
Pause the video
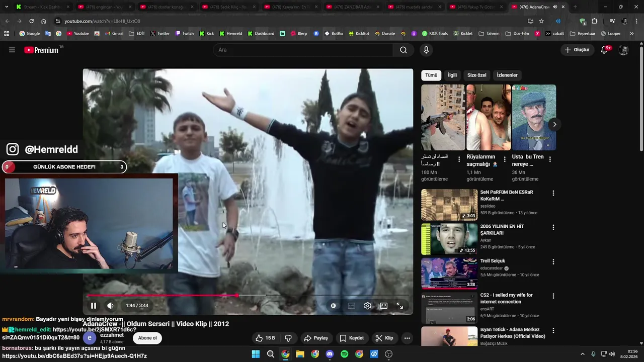94,306
